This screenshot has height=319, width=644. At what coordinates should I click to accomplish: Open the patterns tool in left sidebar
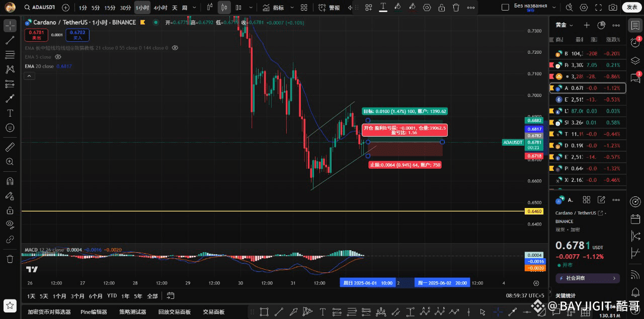coord(10,69)
